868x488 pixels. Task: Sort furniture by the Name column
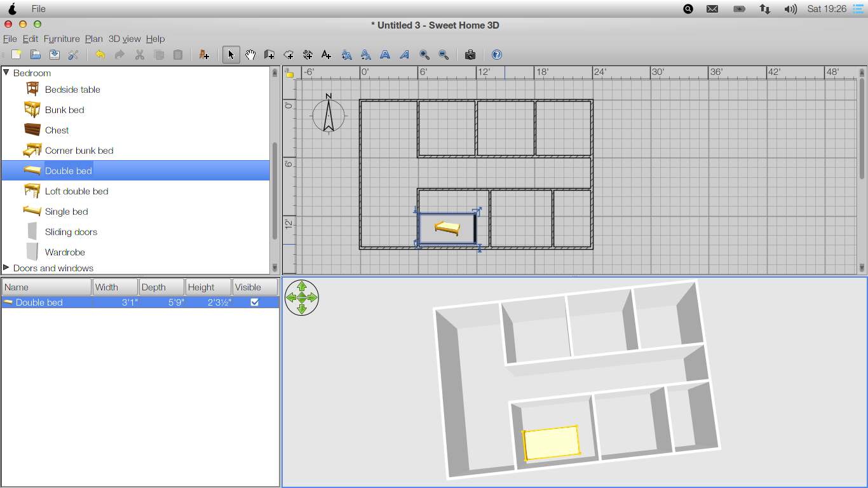(x=46, y=287)
